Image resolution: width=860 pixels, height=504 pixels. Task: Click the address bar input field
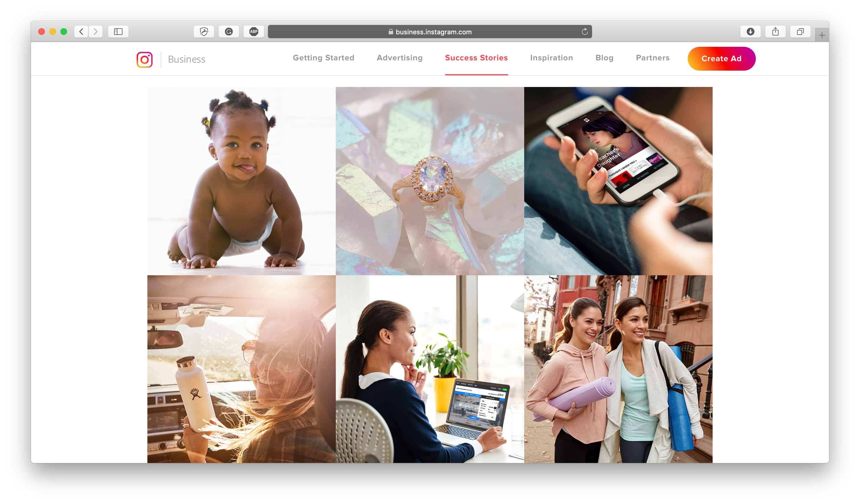click(430, 32)
